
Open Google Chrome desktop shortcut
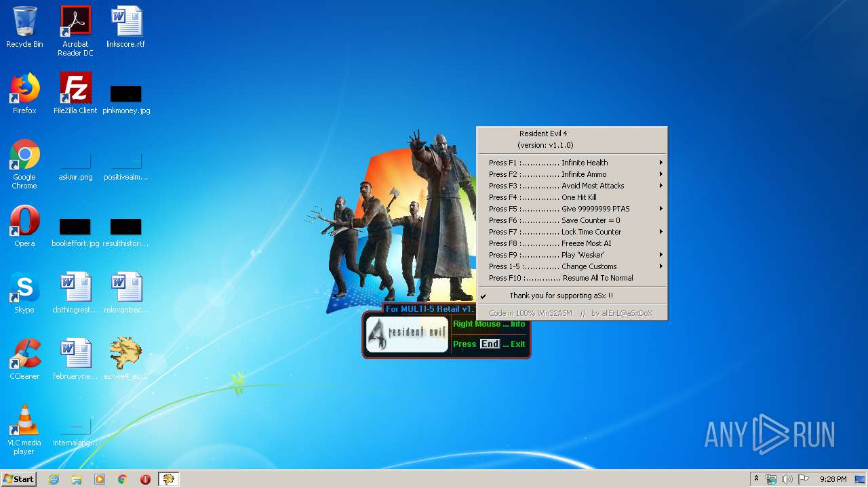coord(24,164)
